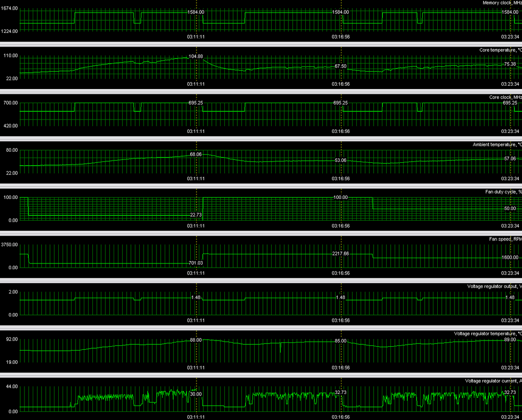
Task: Click the 700.00 core clock axis label
Action: click(x=11, y=103)
